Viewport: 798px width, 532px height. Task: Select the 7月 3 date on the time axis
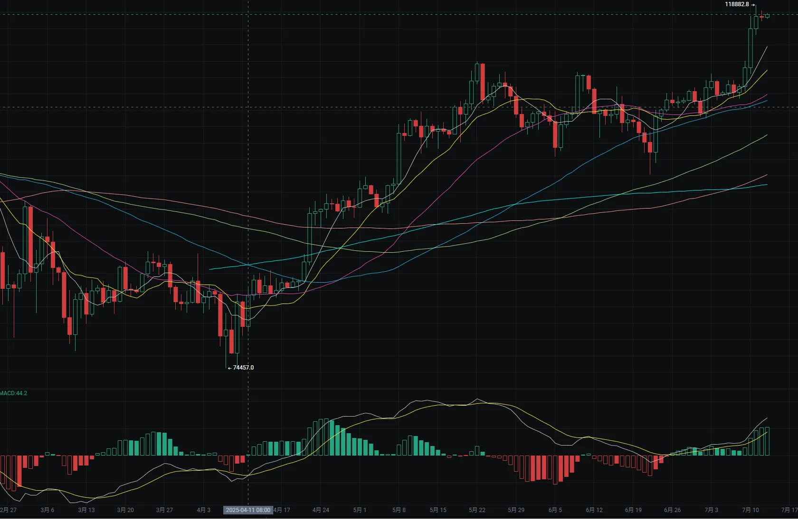[x=712, y=510]
